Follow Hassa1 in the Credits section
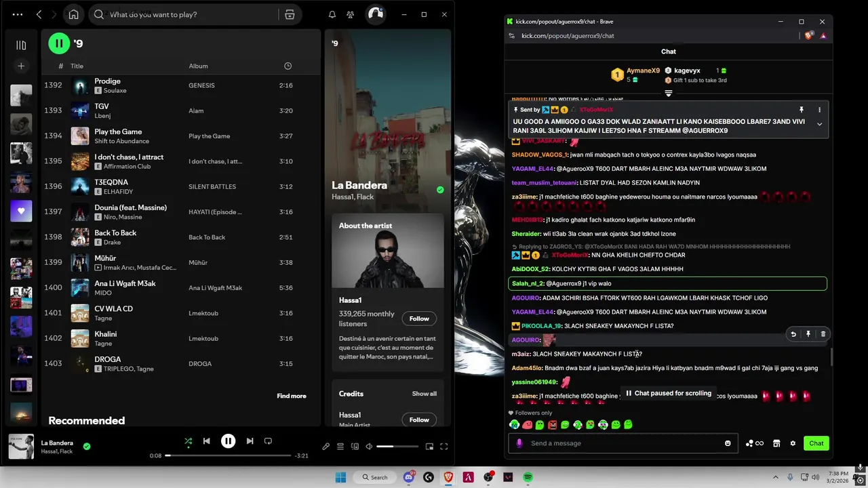This screenshot has height=488, width=868. pyautogui.click(x=419, y=420)
